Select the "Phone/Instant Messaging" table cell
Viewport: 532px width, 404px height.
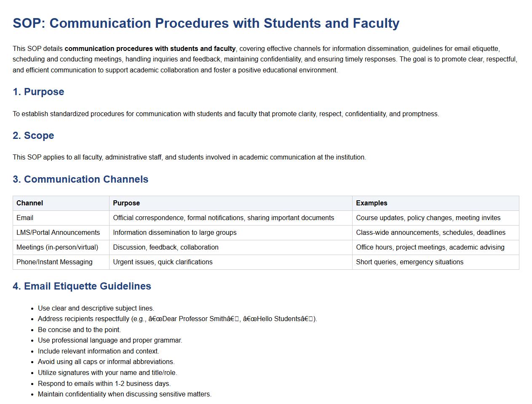click(x=54, y=262)
